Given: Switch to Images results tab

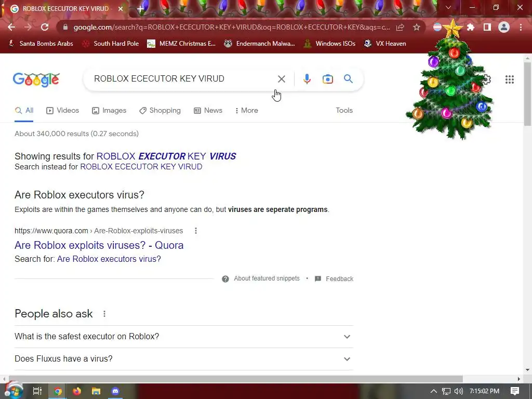Looking at the screenshot, I should tap(109, 111).
